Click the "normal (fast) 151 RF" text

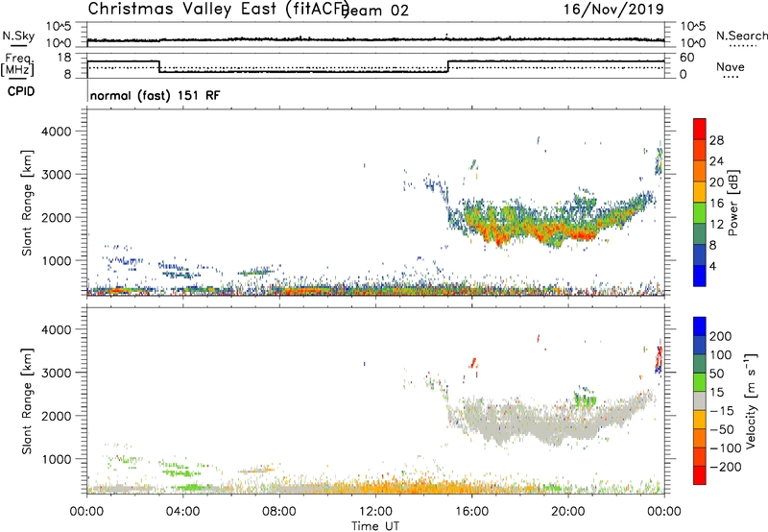tap(155, 95)
